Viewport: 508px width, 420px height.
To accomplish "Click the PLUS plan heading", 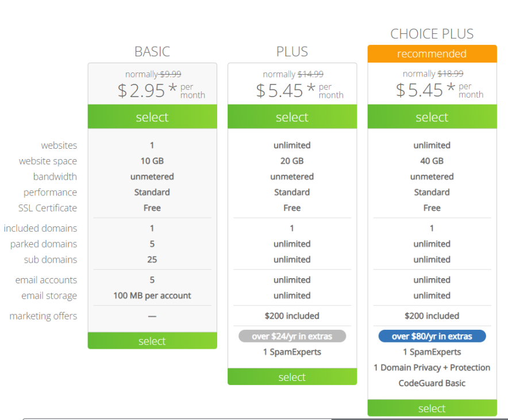I will point(292,51).
